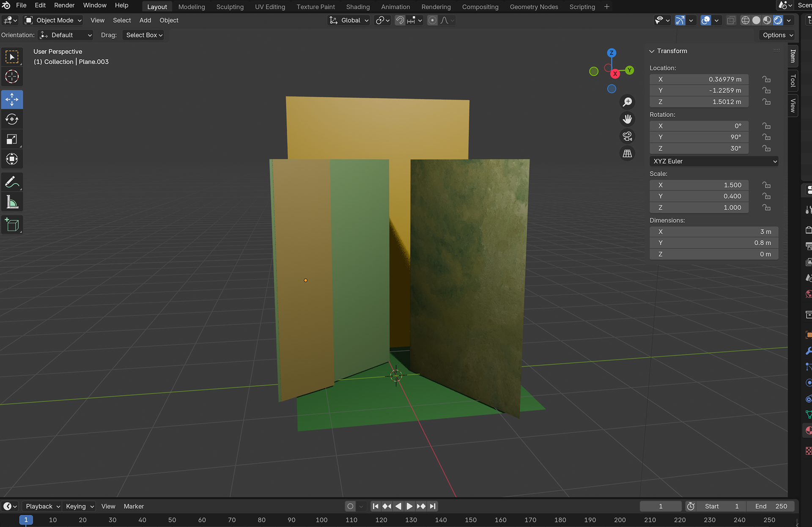Collapse the Transform panel

point(652,51)
